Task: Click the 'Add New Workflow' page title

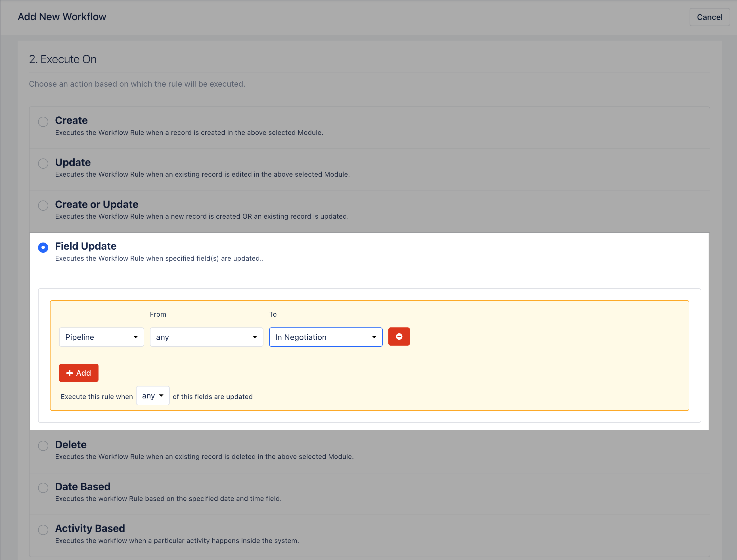Action: coord(62,17)
